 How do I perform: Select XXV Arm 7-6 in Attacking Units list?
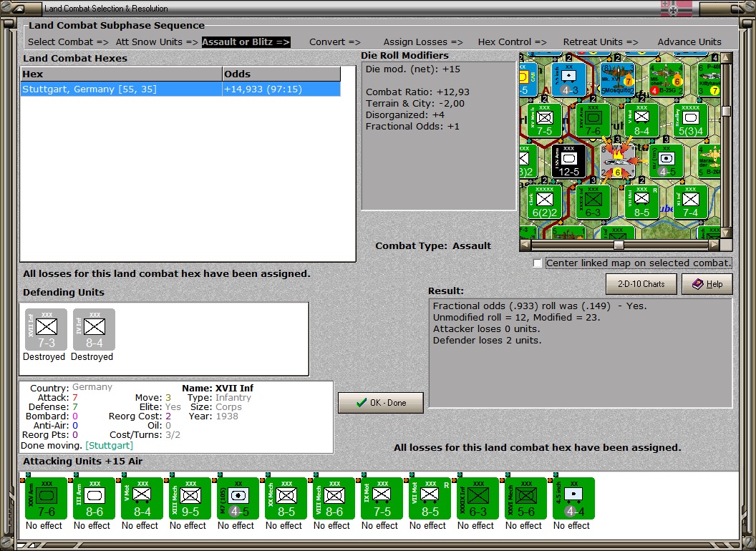click(47, 499)
